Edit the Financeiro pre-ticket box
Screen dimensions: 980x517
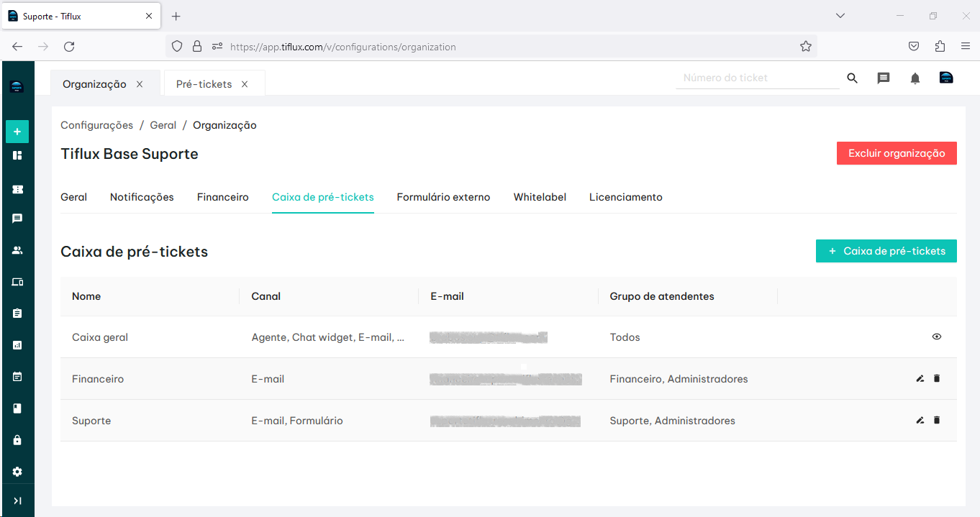(920, 378)
